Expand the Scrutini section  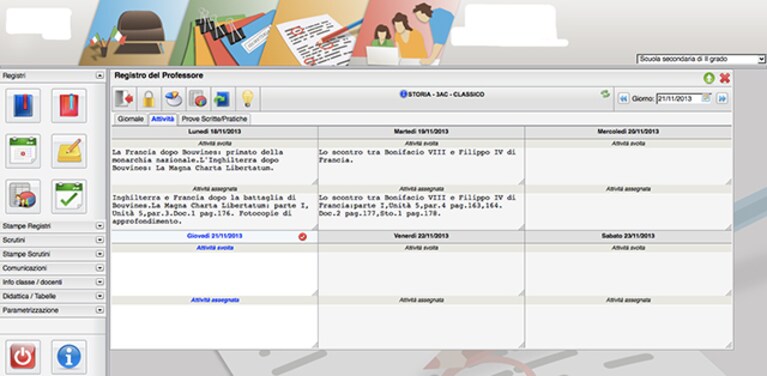click(100, 241)
